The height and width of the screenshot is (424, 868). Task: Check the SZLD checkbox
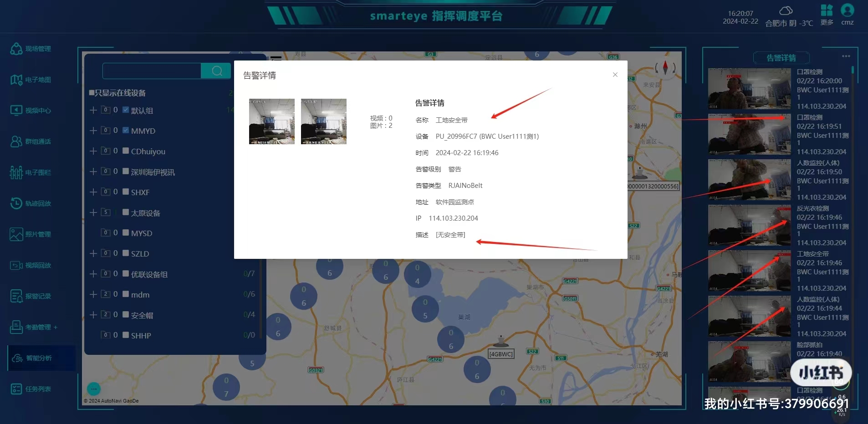click(x=126, y=253)
